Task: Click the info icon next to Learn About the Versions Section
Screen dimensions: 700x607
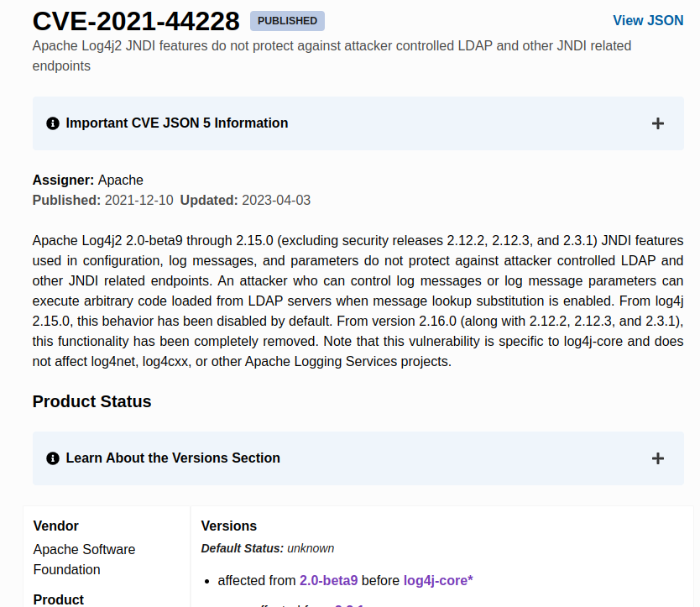Action: (52, 458)
